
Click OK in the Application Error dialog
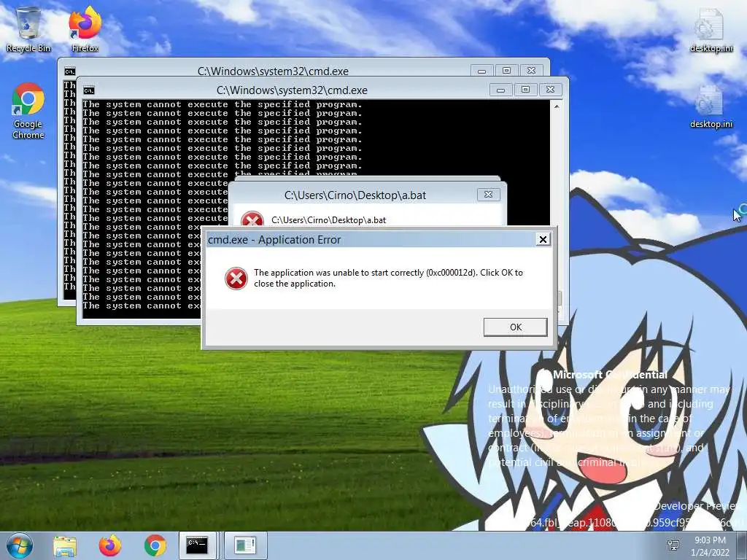tap(516, 327)
